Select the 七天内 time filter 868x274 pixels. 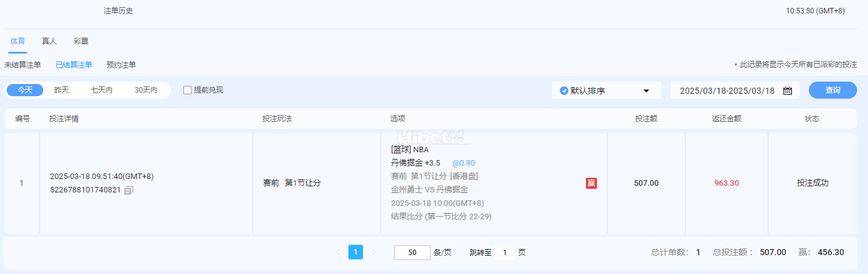point(102,90)
